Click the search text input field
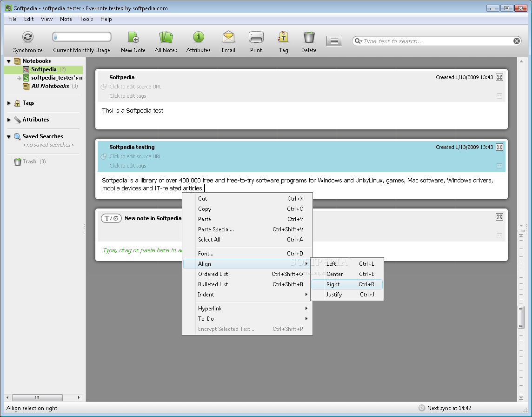Viewport: 532px width, 417px height. pyautogui.click(x=435, y=41)
